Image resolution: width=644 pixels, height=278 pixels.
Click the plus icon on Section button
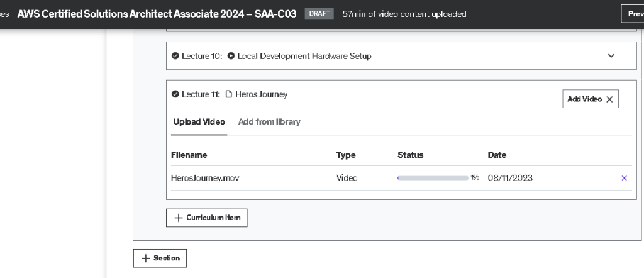pyautogui.click(x=145, y=259)
